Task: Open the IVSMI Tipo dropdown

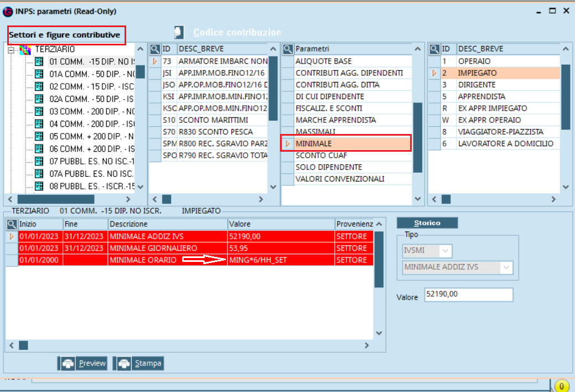Action: pos(446,251)
